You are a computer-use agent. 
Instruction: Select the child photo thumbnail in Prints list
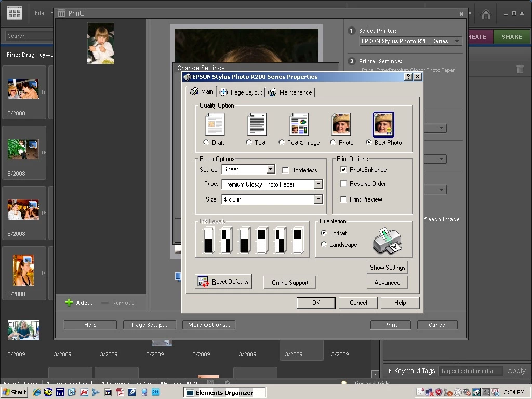click(101, 43)
